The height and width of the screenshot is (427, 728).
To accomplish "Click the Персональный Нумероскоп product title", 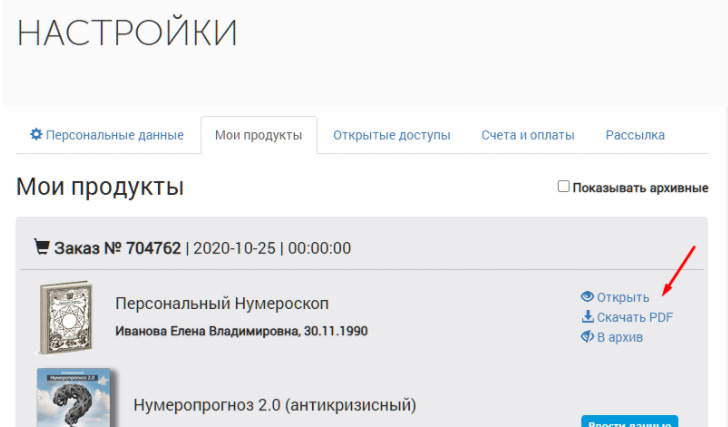I will (222, 304).
